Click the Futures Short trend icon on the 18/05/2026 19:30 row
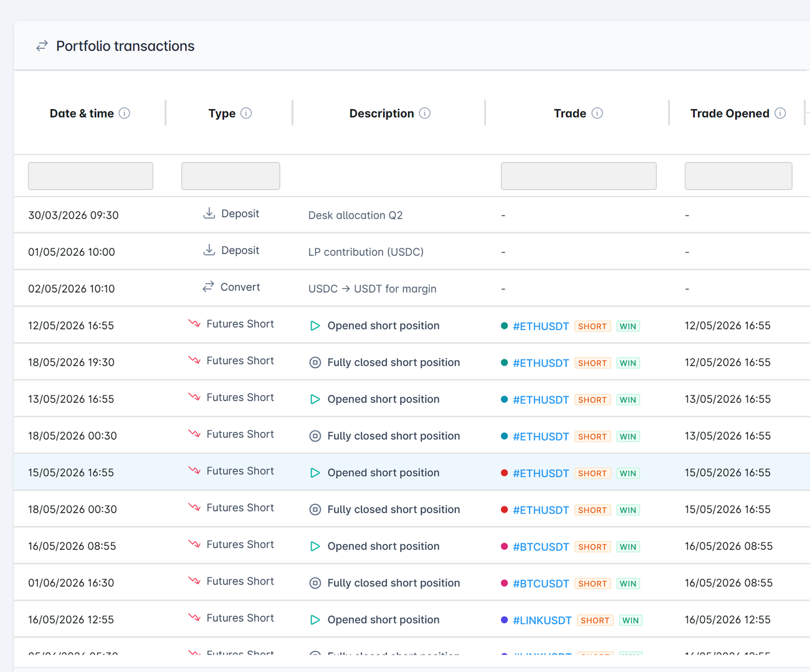810x672 pixels. [x=194, y=360]
